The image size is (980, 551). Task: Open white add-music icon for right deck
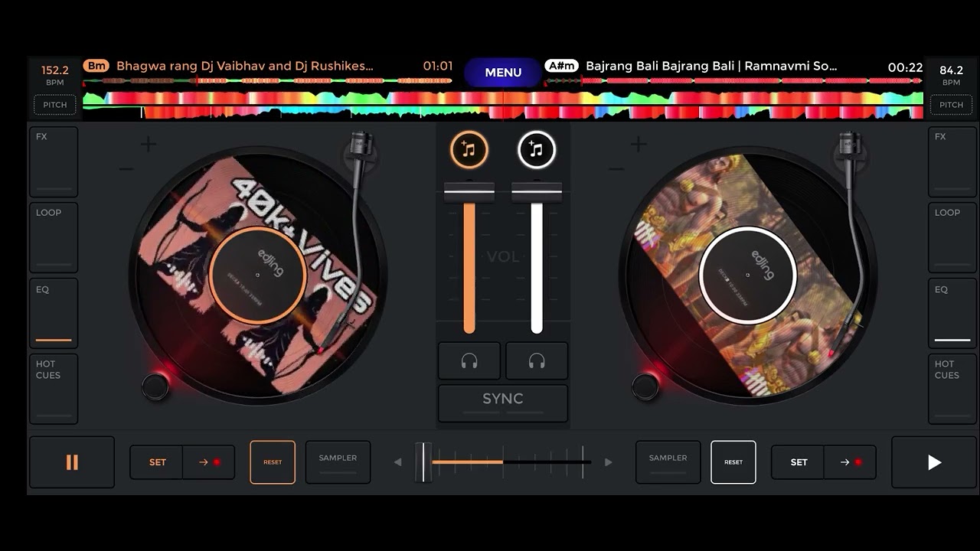coord(537,149)
